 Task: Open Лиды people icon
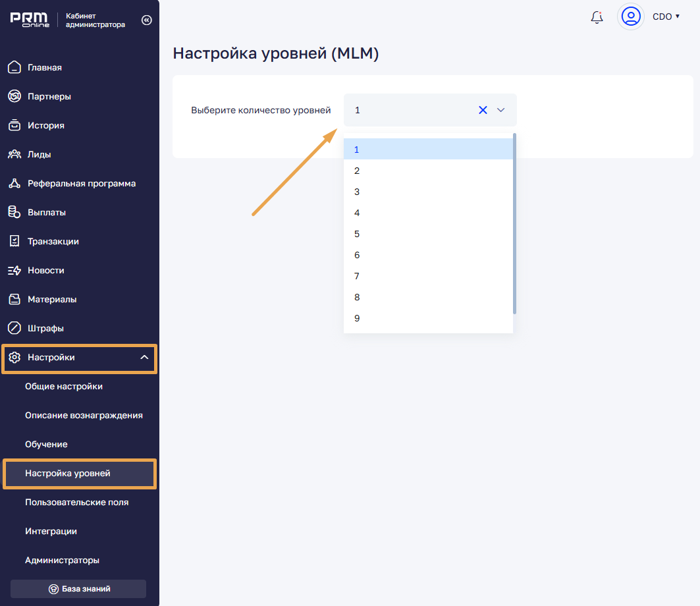14,154
